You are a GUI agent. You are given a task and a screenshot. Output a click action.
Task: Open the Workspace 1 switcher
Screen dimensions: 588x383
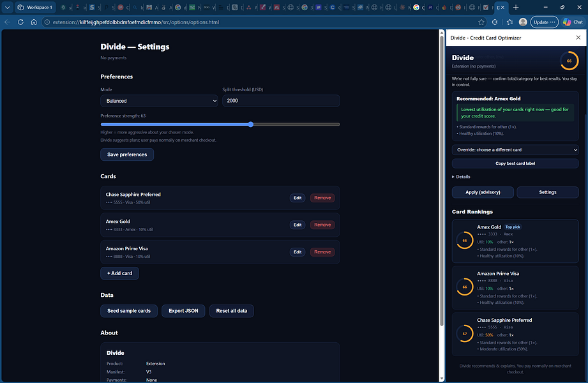point(35,7)
